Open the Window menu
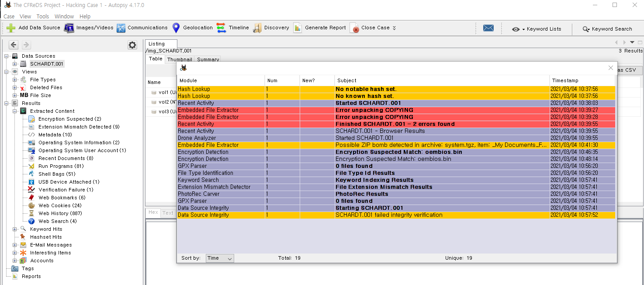Viewport: 644px width, 285px height. (x=64, y=17)
